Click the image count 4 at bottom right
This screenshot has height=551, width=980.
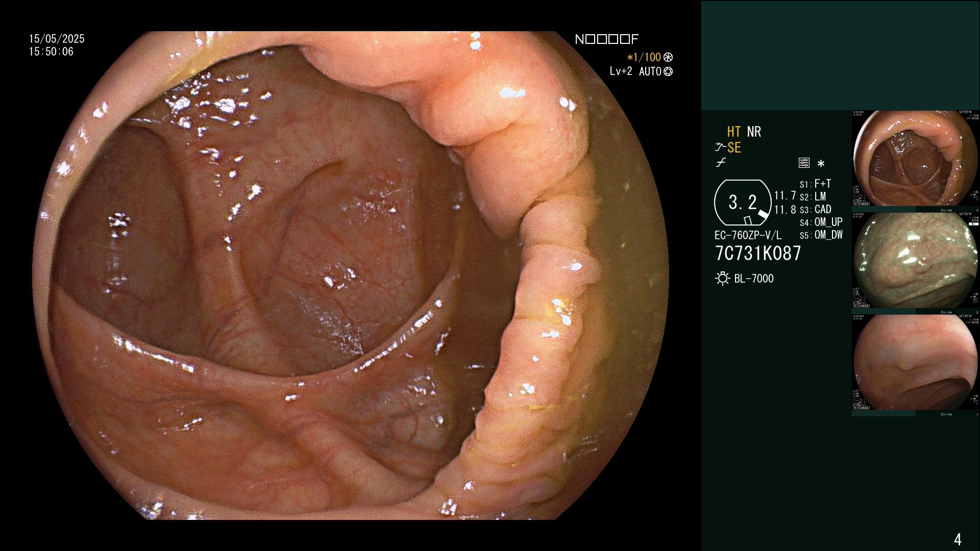[958, 539]
